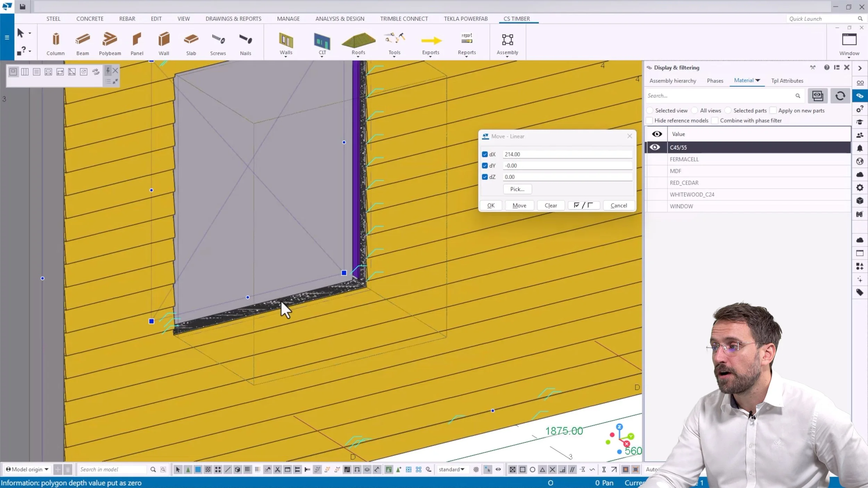
Task: Select the Slab tool
Action: [x=191, y=44]
